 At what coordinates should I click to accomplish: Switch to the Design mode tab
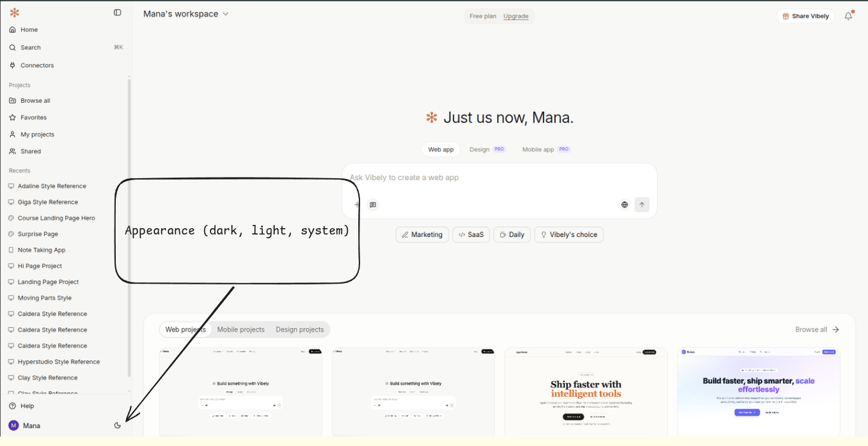pos(487,150)
